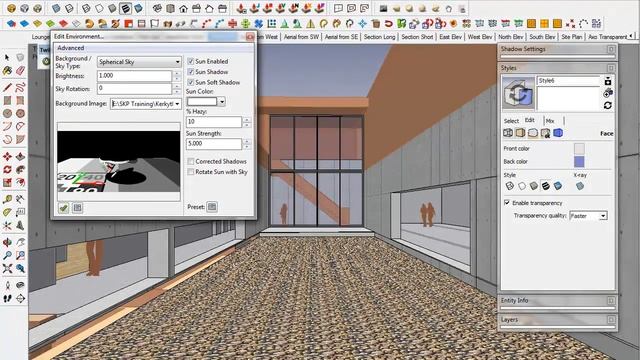Choose the Eraser tool
Viewport: 640px width, 360px height.
(20, 71)
